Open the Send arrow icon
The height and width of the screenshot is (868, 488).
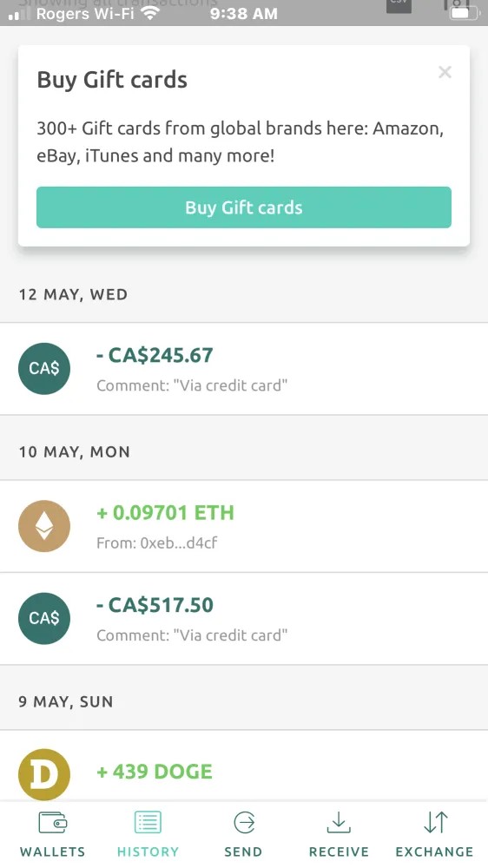pyautogui.click(x=244, y=823)
